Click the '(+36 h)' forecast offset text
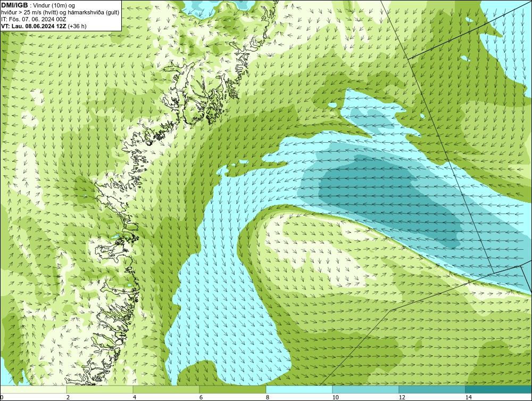The width and height of the screenshot is (532, 401). [x=77, y=26]
